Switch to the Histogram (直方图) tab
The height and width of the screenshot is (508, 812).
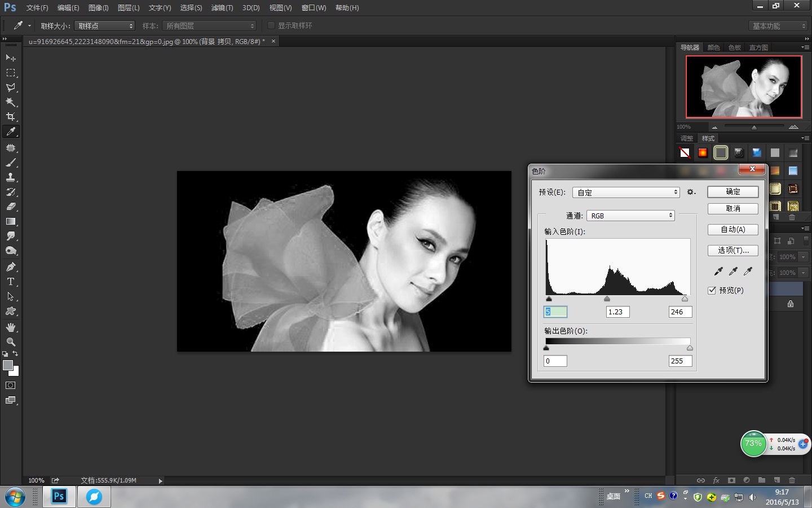click(x=758, y=47)
